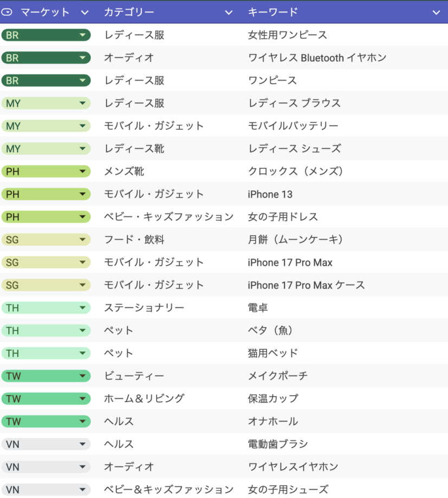Click the MY chip arrow in モバイルバッテリー row
This screenshot has height=498, width=448.
82,126
